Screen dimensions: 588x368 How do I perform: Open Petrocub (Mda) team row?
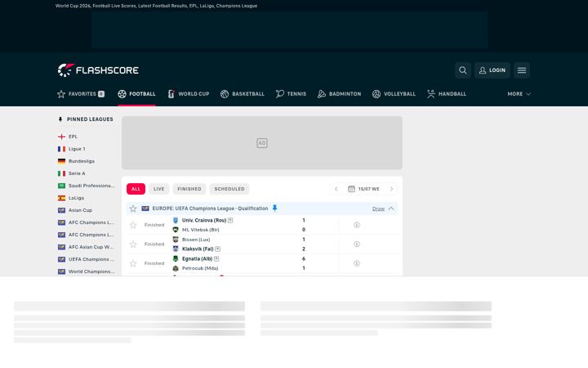(x=200, y=268)
